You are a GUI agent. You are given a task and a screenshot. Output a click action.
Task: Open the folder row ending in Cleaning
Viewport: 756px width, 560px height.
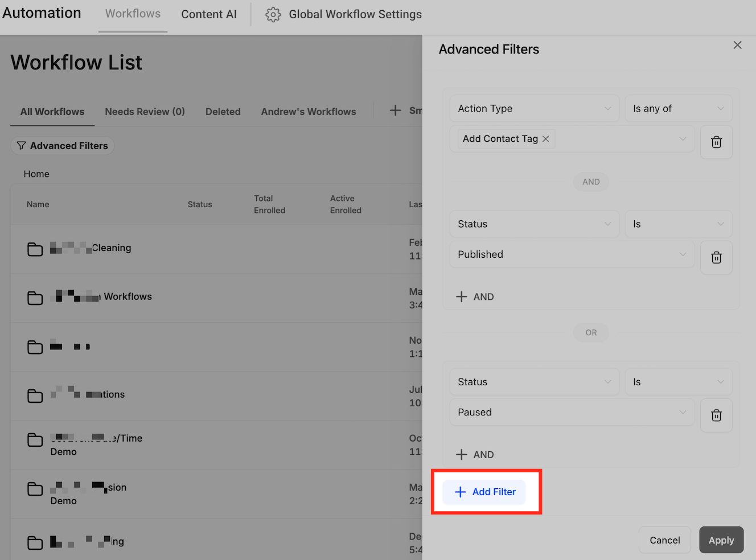pyautogui.click(x=216, y=249)
